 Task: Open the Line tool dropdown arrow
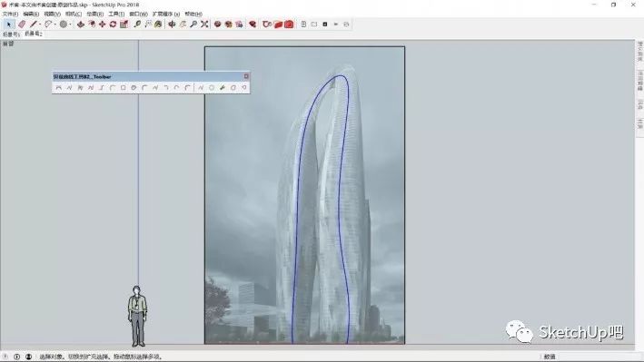pos(40,24)
